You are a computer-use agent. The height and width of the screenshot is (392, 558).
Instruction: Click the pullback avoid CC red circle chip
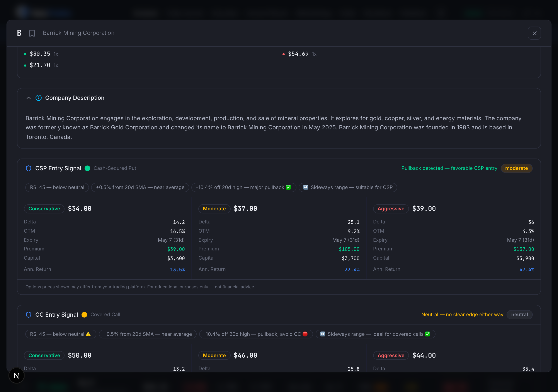256,334
